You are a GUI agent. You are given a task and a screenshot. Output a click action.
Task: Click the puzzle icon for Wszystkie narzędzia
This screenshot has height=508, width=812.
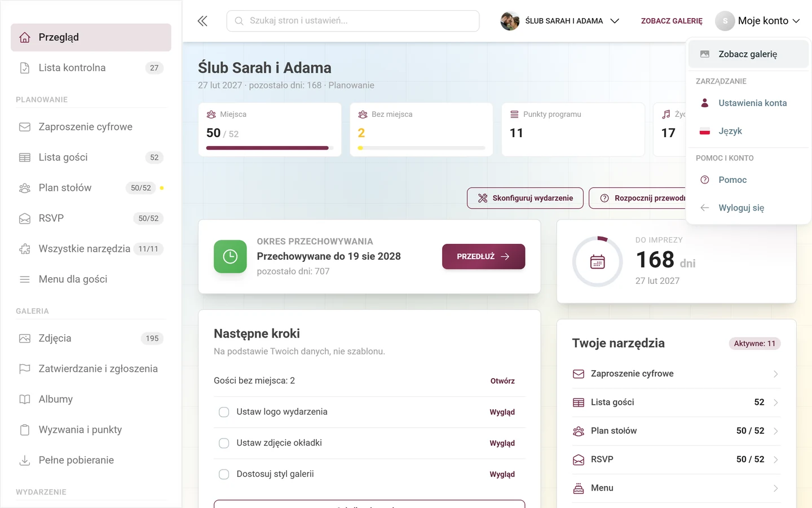pos(25,249)
